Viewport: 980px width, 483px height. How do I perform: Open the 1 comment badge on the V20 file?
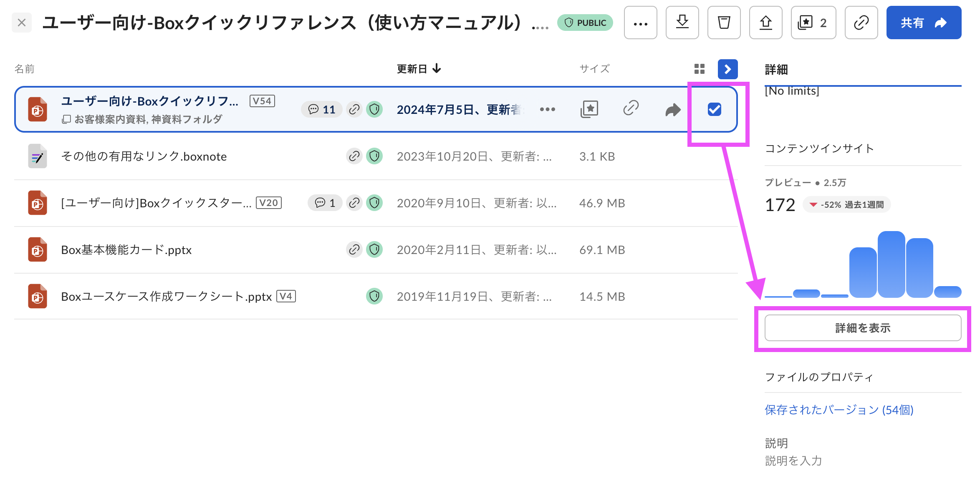[x=325, y=203]
